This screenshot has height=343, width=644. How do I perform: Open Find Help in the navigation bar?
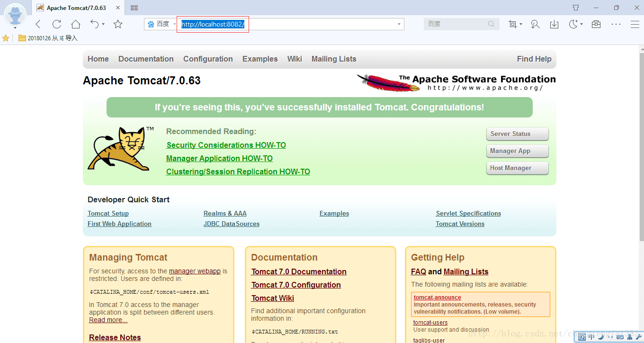534,59
